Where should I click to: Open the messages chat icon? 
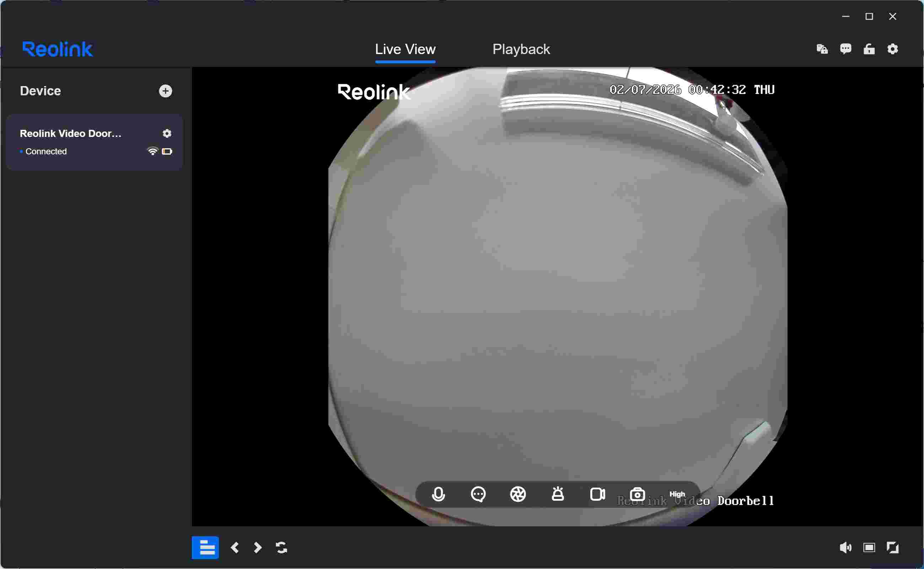point(846,49)
